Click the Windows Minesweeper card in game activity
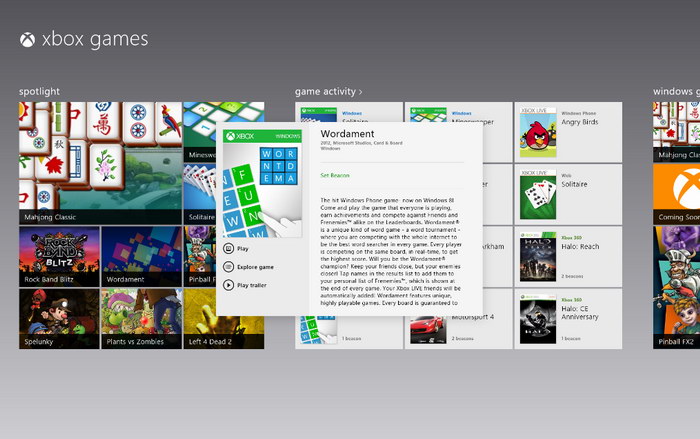 (458, 112)
